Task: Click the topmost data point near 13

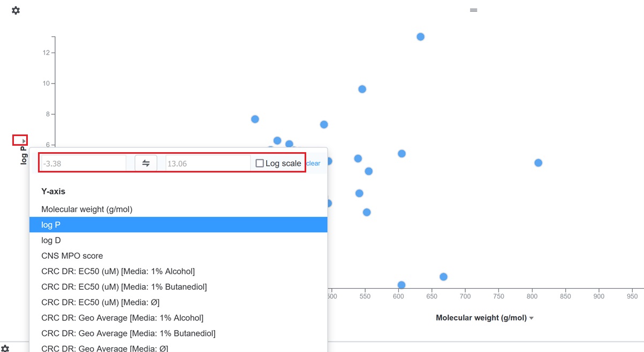Action: [x=420, y=37]
